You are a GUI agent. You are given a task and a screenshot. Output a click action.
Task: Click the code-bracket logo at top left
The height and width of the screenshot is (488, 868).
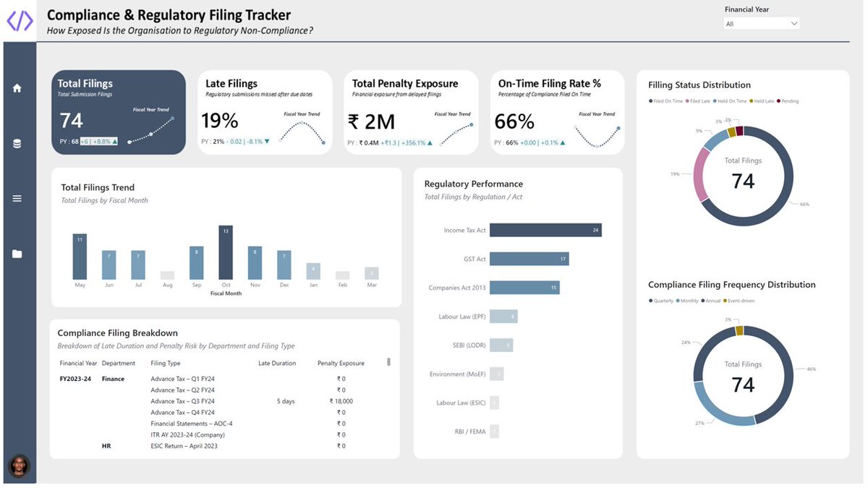point(20,20)
